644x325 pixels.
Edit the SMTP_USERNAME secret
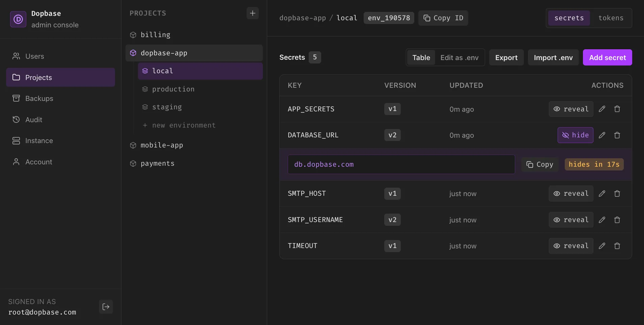coord(602,220)
